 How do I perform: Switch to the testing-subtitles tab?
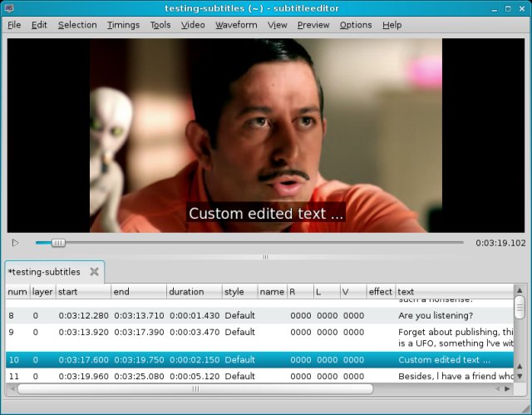(44, 272)
